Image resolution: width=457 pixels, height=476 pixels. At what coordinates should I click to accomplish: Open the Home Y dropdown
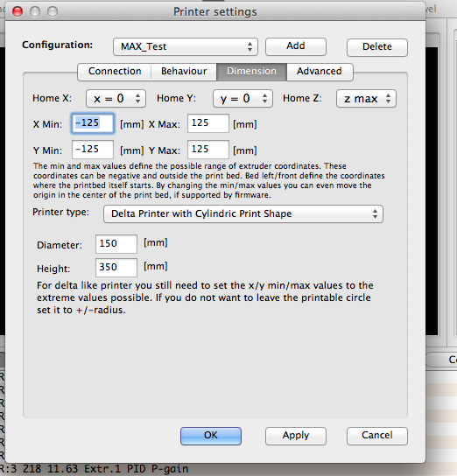(x=243, y=98)
